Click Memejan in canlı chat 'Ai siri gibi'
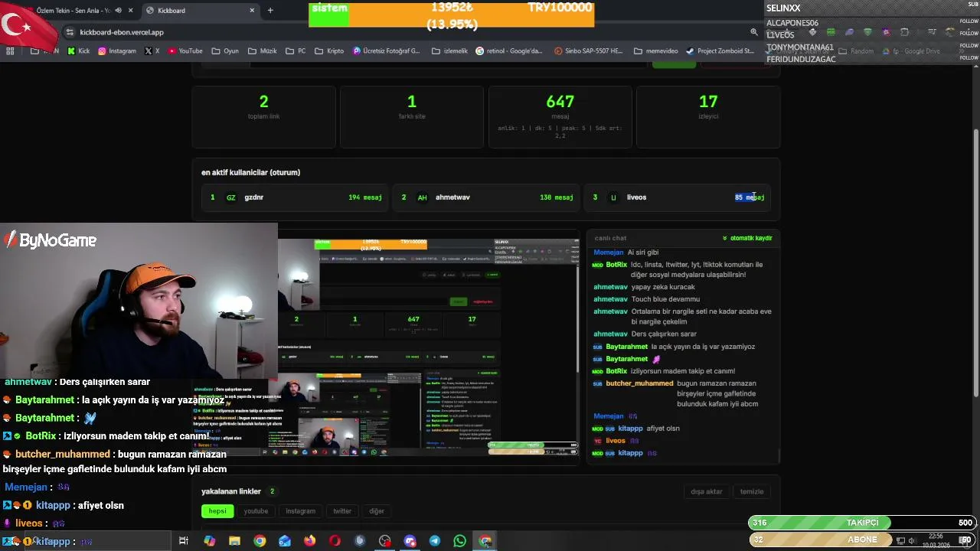 tap(609, 253)
